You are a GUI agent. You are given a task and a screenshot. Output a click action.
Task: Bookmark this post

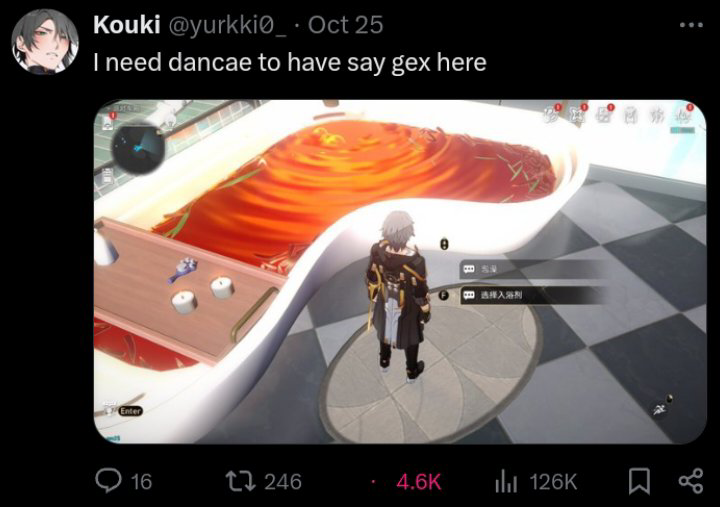coord(639,481)
